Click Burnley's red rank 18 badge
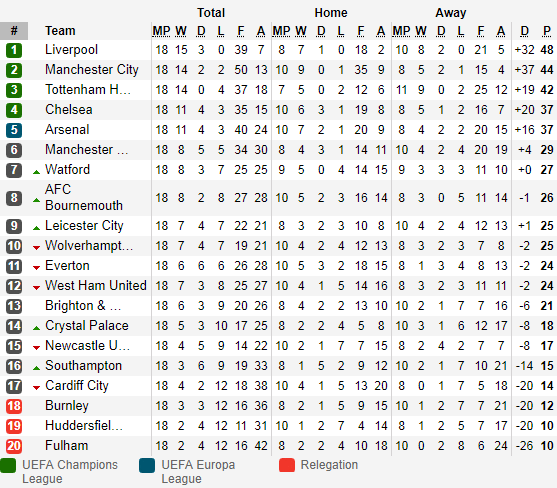 (14, 406)
